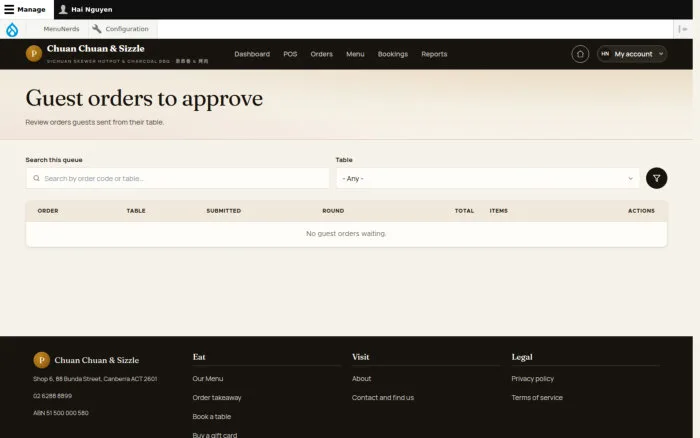Apply filters with funnel button
This screenshot has width=700, height=438.
tap(656, 178)
